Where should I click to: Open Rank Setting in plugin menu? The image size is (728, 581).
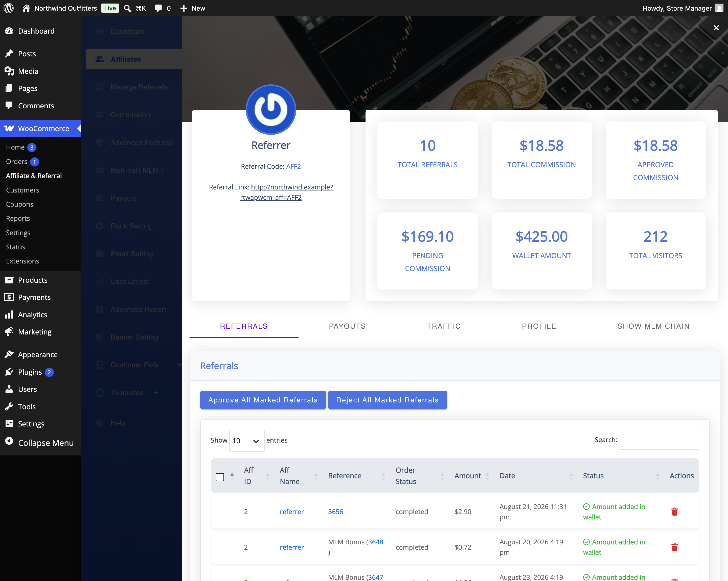coord(134,226)
